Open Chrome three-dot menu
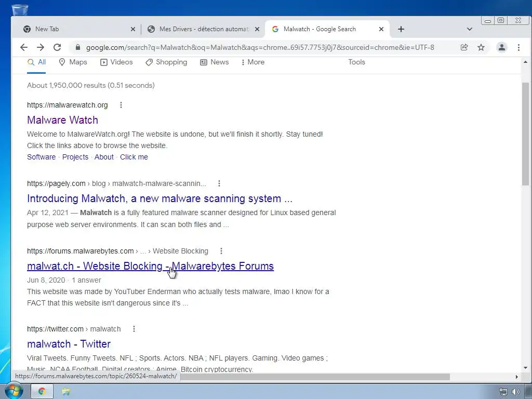Image resolution: width=532 pixels, height=399 pixels. [518, 47]
